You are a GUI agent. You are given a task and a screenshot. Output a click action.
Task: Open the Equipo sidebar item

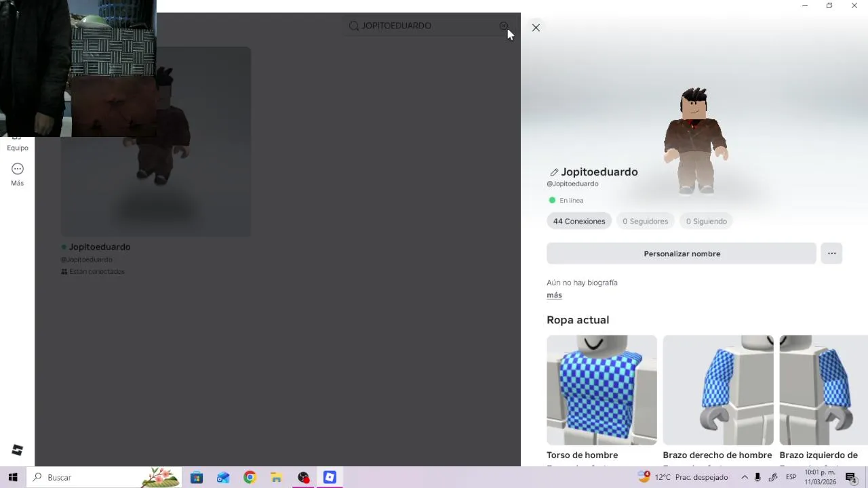18,144
